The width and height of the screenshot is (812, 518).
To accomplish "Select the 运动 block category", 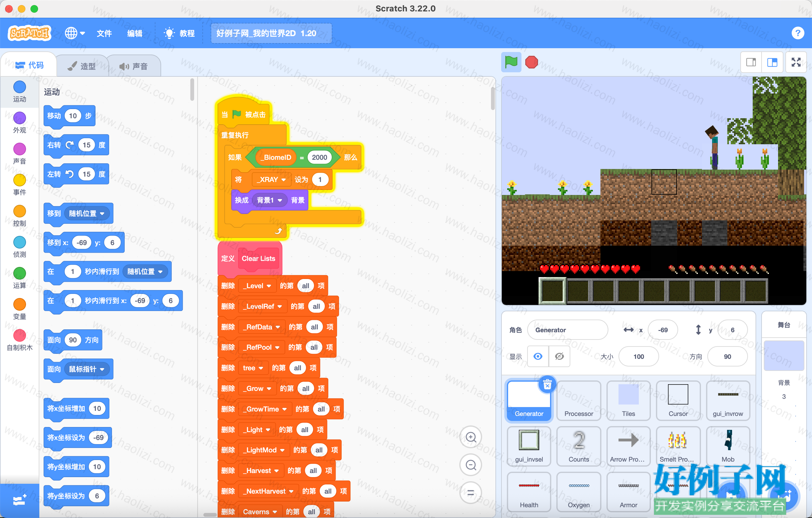I will click(x=20, y=92).
